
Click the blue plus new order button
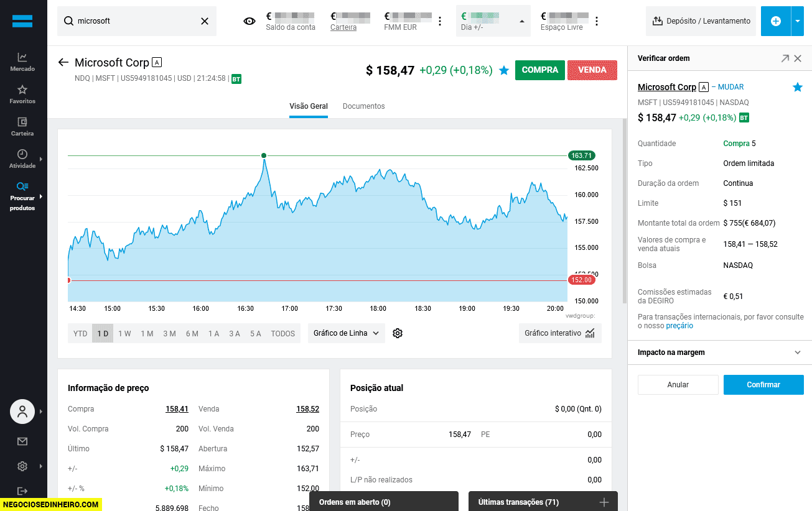[x=775, y=21]
